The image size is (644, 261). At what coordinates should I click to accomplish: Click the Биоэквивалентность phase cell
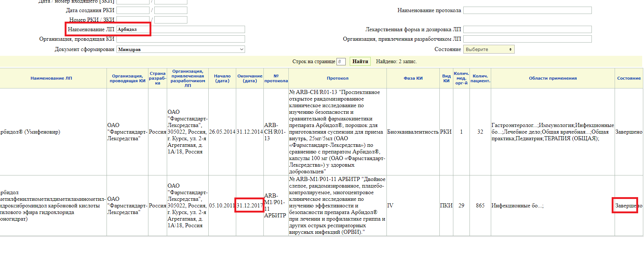(x=413, y=132)
